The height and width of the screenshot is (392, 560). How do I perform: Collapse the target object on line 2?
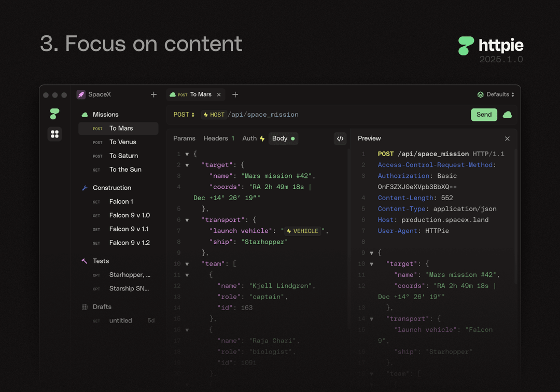(x=187, y=165)
